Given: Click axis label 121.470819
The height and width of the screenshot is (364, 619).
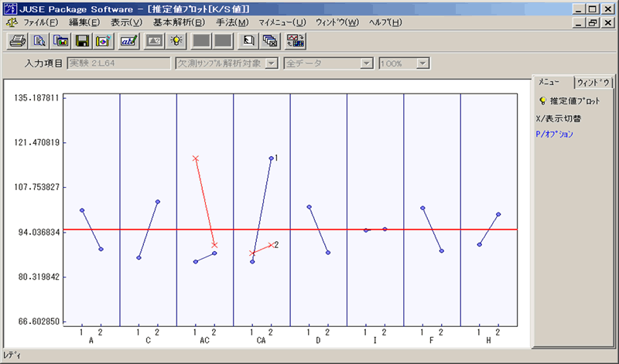Looking at the screenshot, I should (x=36, y=142).
